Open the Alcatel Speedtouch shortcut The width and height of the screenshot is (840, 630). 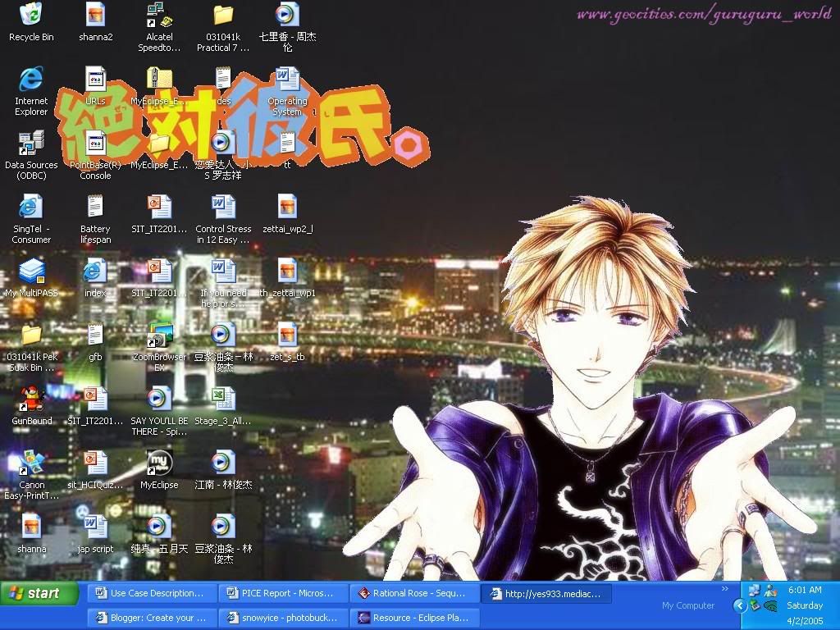click(159, 15)
